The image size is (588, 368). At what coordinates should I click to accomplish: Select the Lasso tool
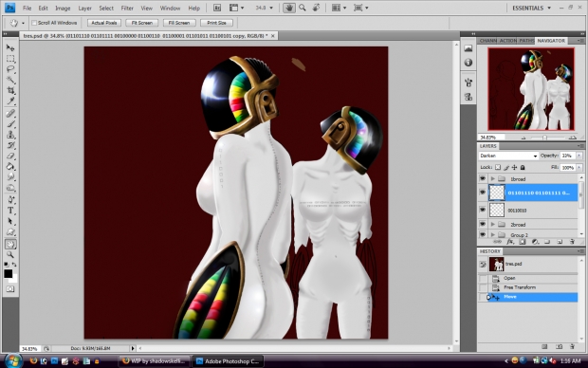[x=10, y=69]
